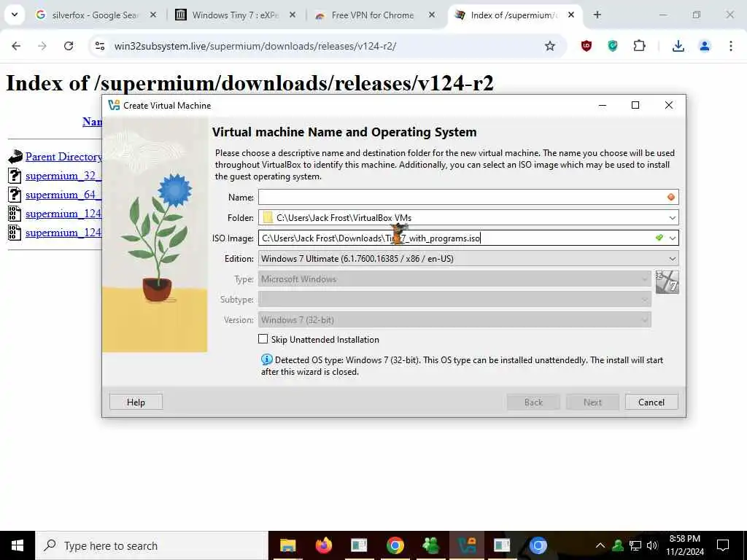
Task: Close the silverfox Google Search tab
Action: (x=153, y=15)
